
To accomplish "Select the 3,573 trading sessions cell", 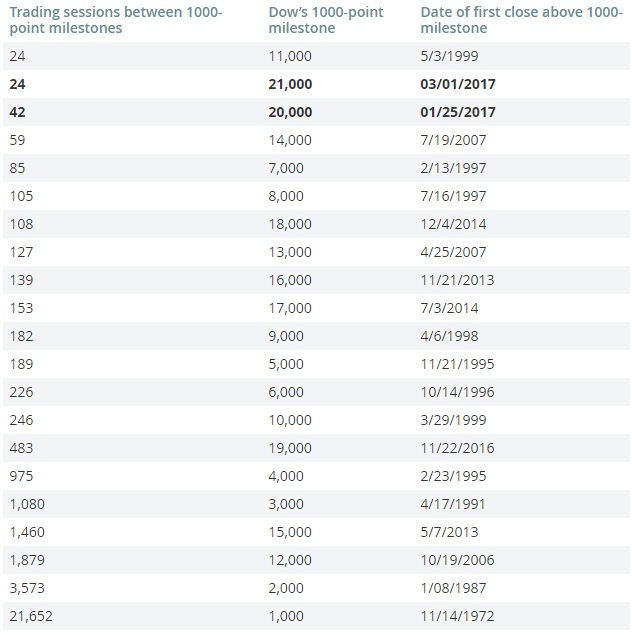I will click(x=27, y=588).
